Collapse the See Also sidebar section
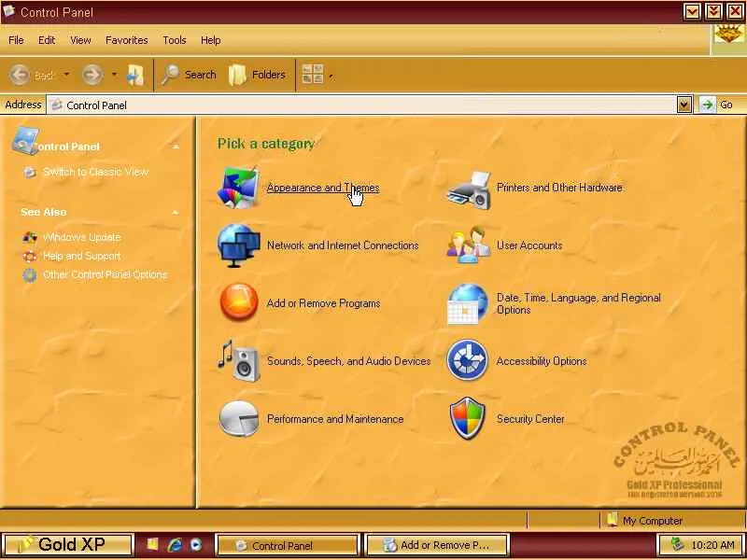The width and height of the screenshot is (747, 560). [x=176, y=212]
